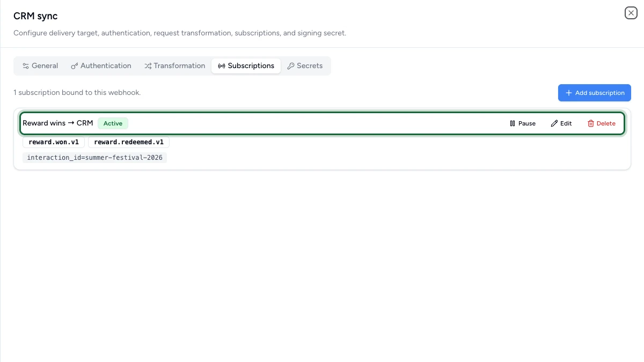The width and height of the screenshot is (644, 362).
Task: Open the Transformation tab
Action: tap(174, 66)
